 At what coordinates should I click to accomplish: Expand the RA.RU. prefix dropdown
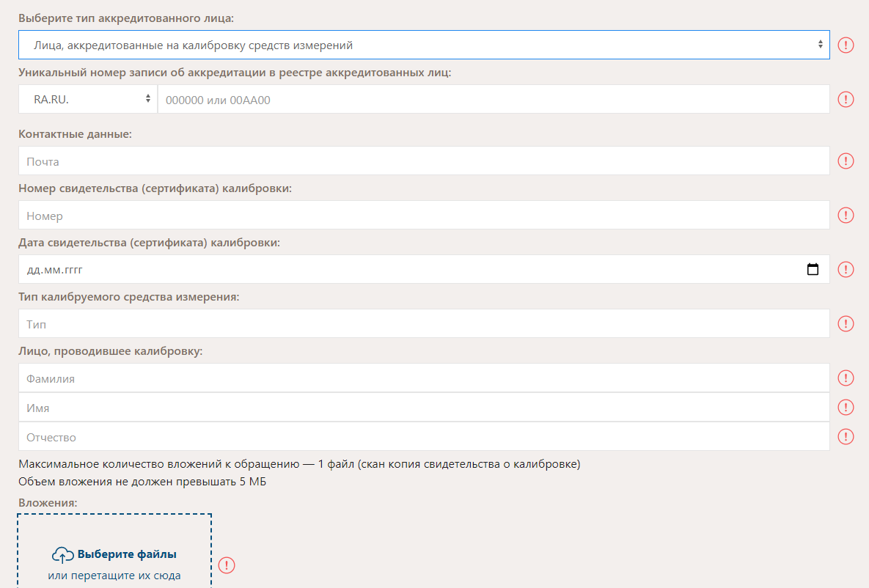(87, 100)
